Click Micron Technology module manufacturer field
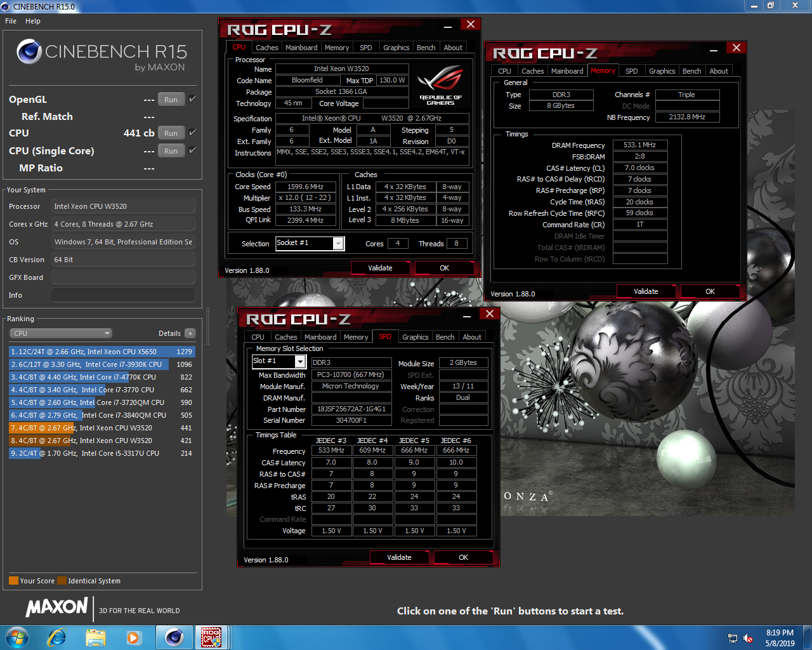This screenshot has width=812, height=650. click(351, 386)
